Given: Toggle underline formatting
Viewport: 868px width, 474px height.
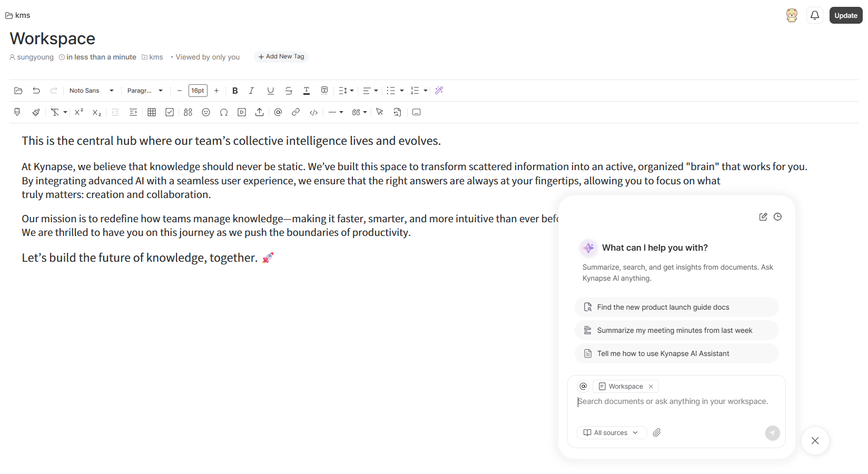Looking at the screenshot, I should [271, 91].
